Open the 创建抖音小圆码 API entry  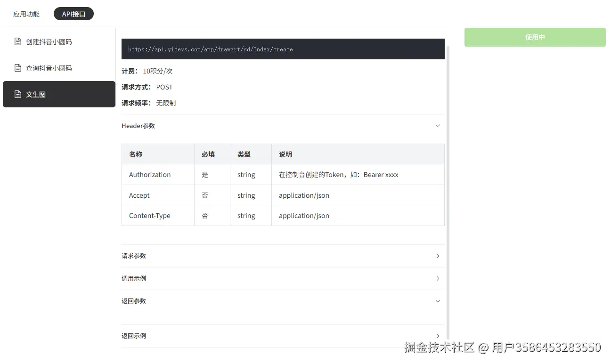click(59, 41)
